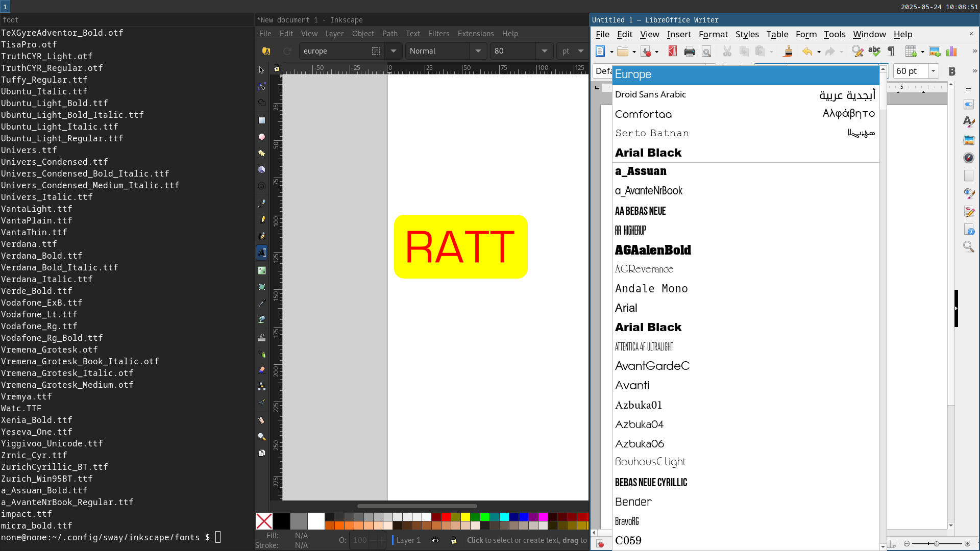Activate the calligraphy pen tool
The width and height of the screenshot is (980, 551).
pyautogui.click(x=262, y=236)
